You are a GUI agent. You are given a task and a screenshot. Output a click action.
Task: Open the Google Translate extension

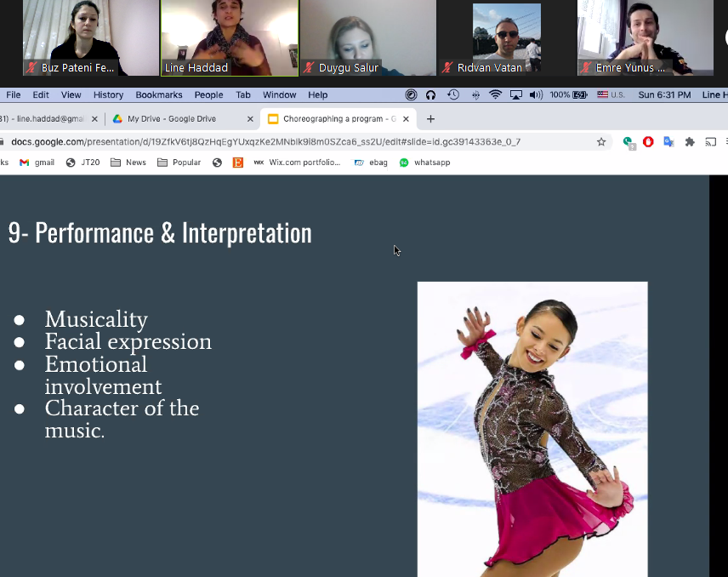[668, 142]
